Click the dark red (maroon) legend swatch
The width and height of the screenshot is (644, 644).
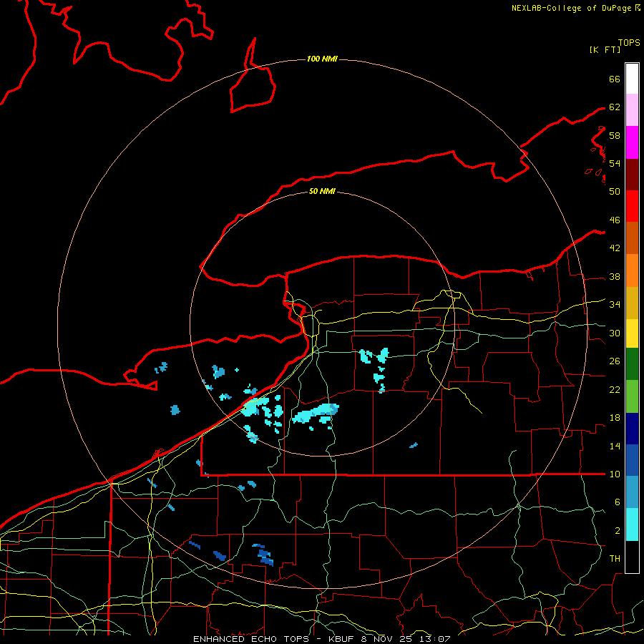click(x=632, y=174)
